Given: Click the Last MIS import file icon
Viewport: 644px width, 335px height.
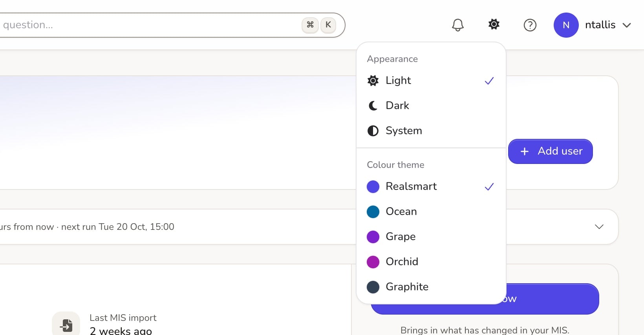Looking at the screenshot, I should 66,325.
